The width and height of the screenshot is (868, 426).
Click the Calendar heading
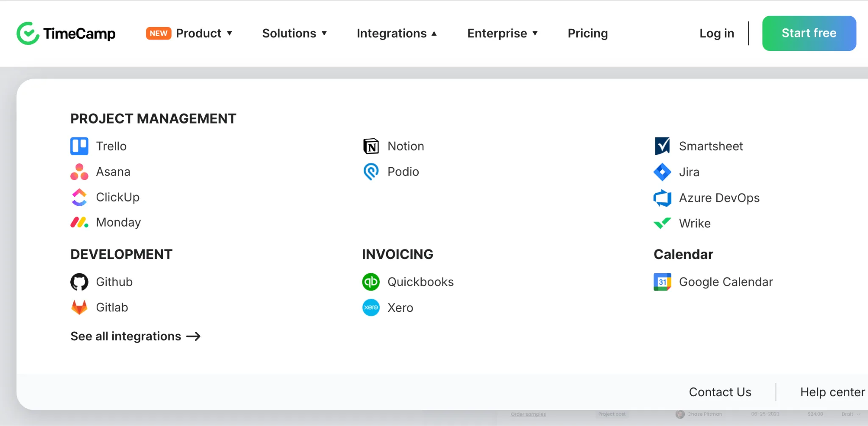(683, 255)
